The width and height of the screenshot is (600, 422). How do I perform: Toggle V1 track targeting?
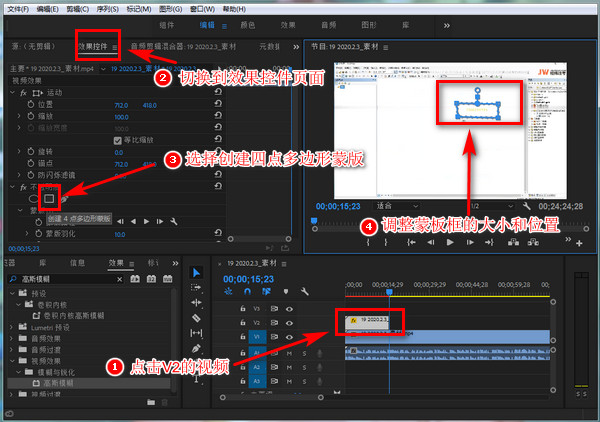pos(256,337)
